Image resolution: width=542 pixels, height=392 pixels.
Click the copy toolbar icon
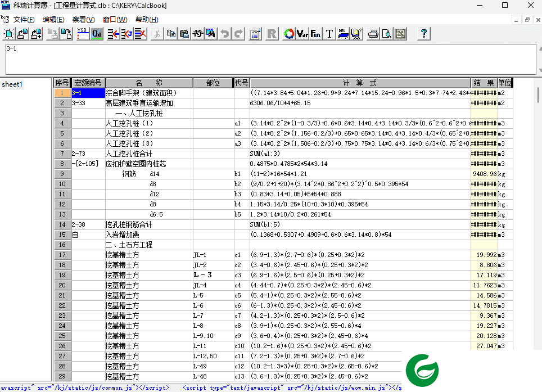click(x=171, y=34)
